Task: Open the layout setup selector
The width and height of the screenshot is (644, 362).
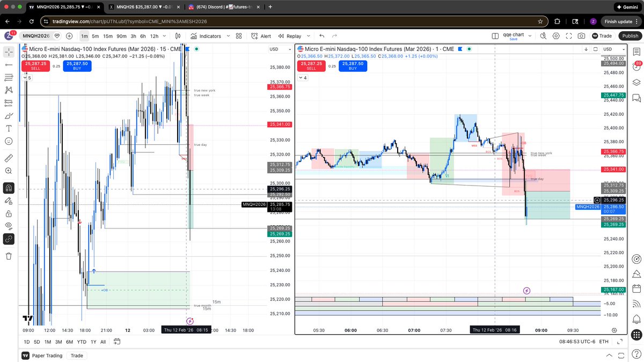Action: coord(495,36)
